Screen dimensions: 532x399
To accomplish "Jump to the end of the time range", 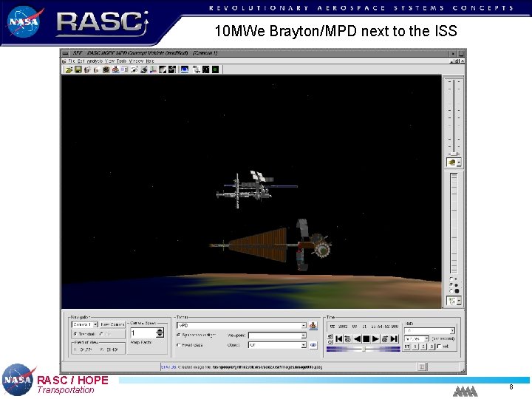I will 395,339.
